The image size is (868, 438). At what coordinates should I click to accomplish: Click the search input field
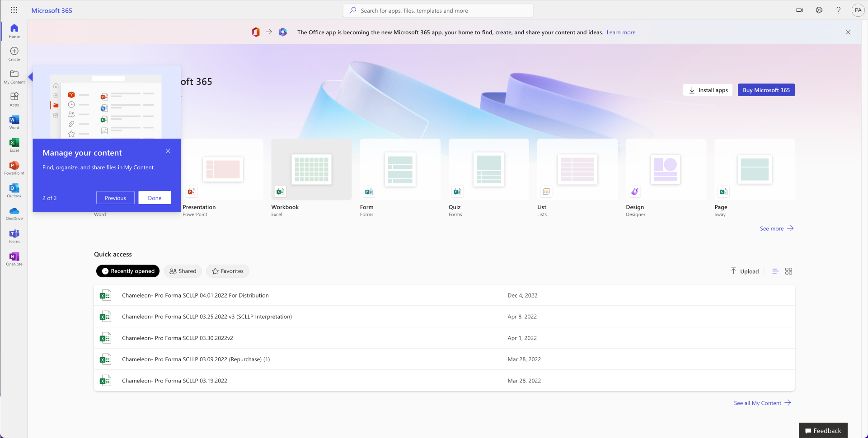coord(438,10)
